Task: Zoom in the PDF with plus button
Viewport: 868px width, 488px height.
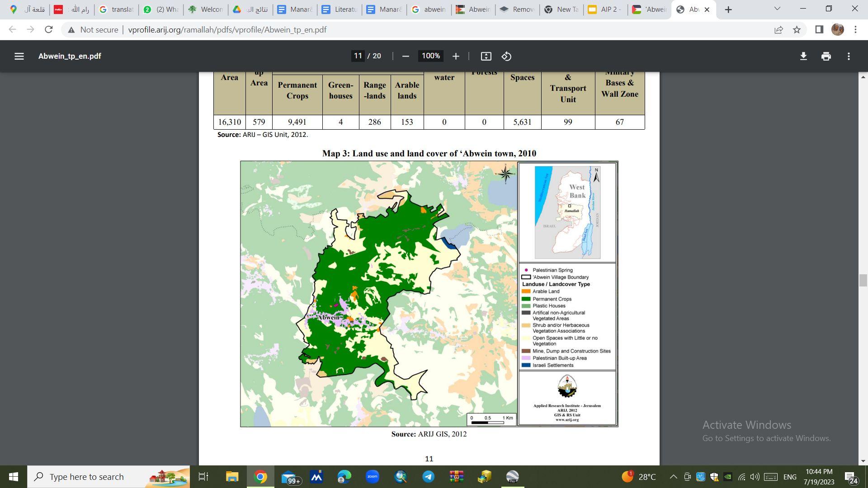Action: point(456,56)
